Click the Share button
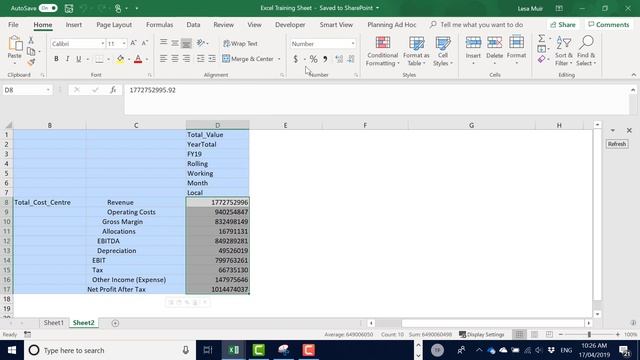This screenshot has width=640, height=360. pyautogui.click(x=563, y=25)
